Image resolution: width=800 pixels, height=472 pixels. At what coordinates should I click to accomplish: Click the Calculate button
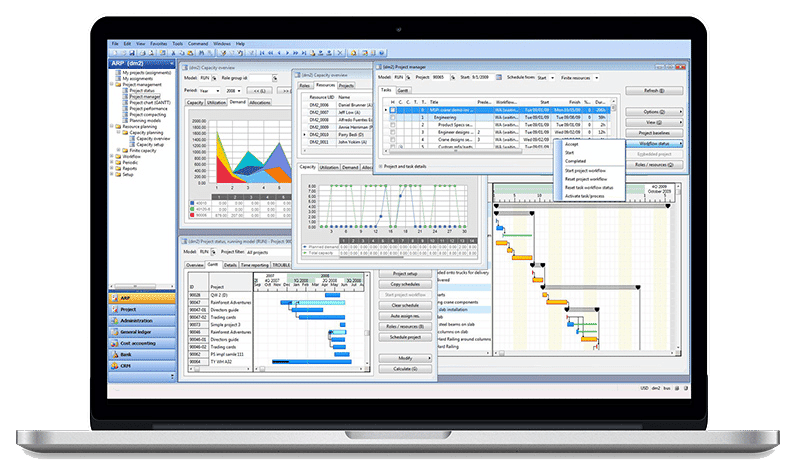click(x=405, y=368)
